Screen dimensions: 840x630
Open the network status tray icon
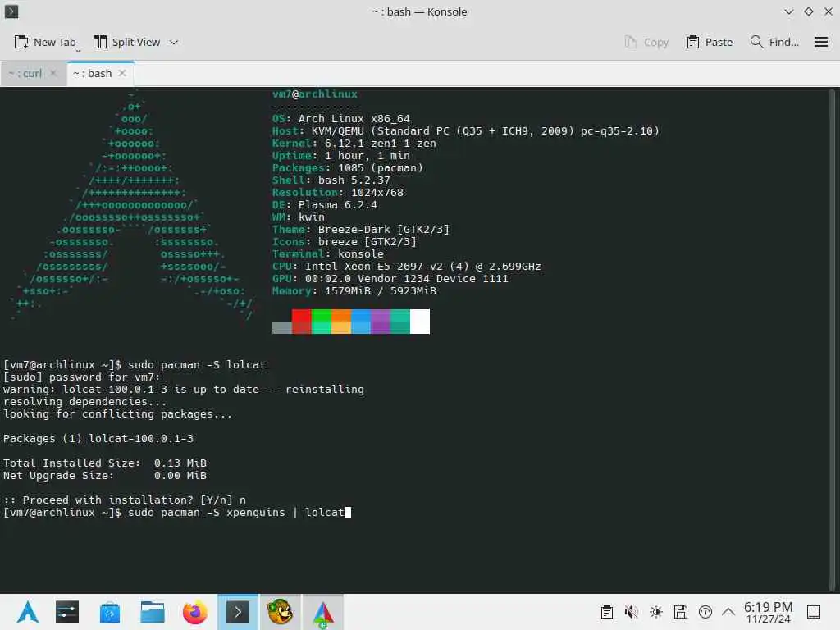click(x=705, y=612)
